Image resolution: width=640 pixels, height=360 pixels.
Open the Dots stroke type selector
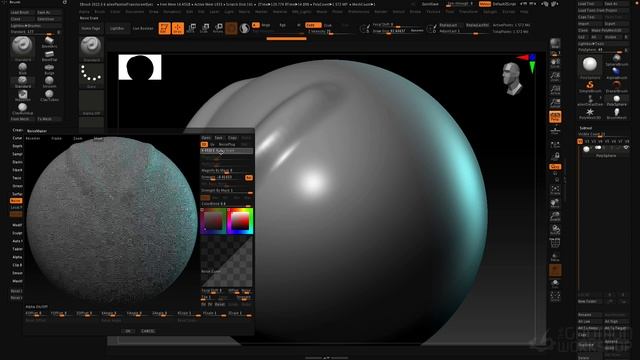[91, 76]
